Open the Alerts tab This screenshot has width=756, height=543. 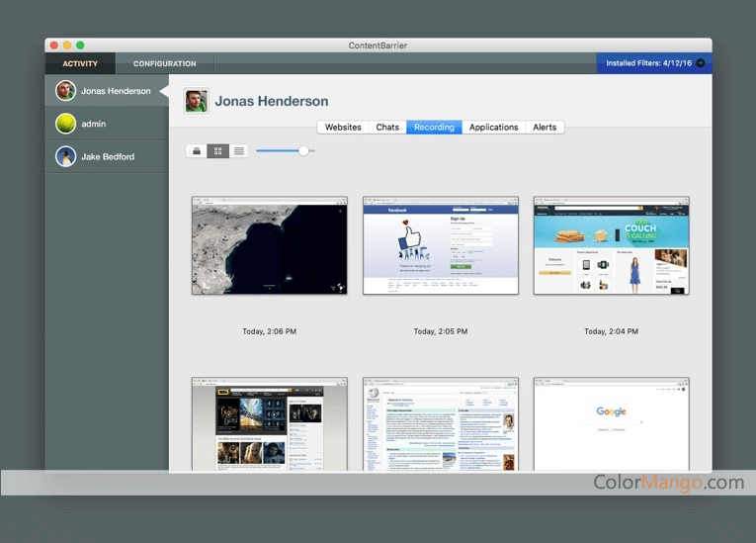point(545,127)
